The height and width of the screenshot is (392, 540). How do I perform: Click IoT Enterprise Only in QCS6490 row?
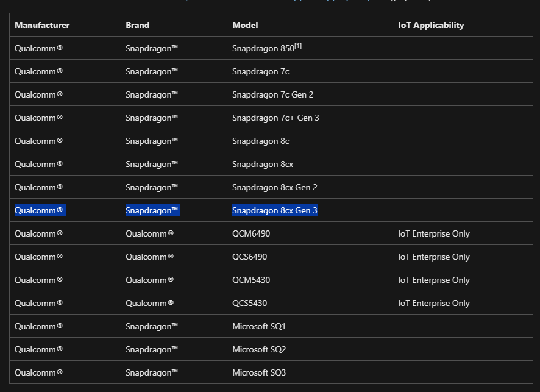pyautogui.click(x=434, y=257)
